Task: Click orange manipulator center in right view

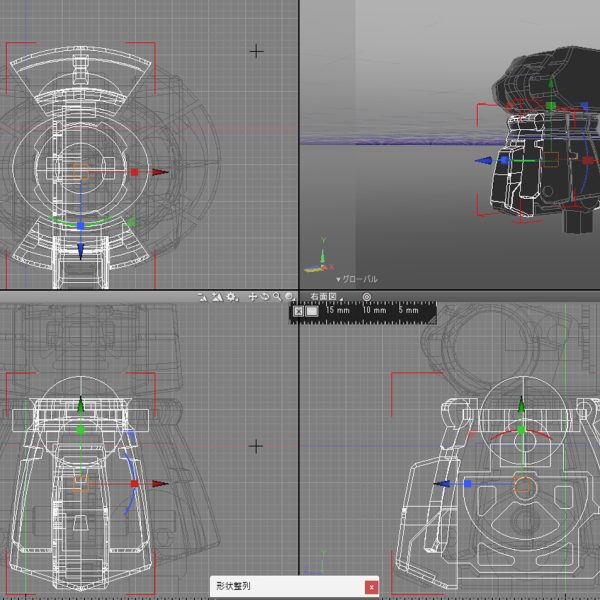Action: pos(522,484)
